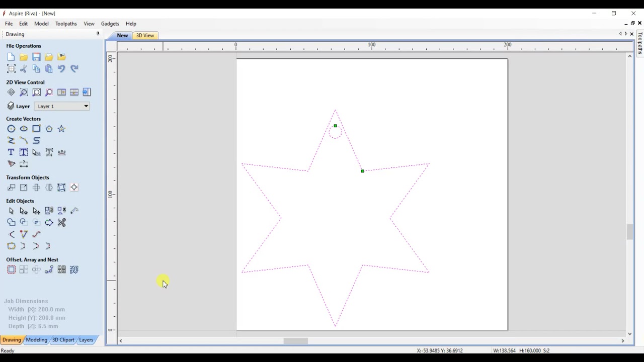Select the New document tab
This screenshot has height=362, width=644.
(122, 35)
